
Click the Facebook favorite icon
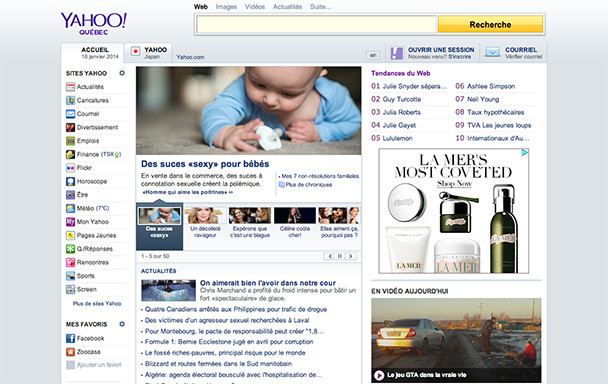click(70, 338)
